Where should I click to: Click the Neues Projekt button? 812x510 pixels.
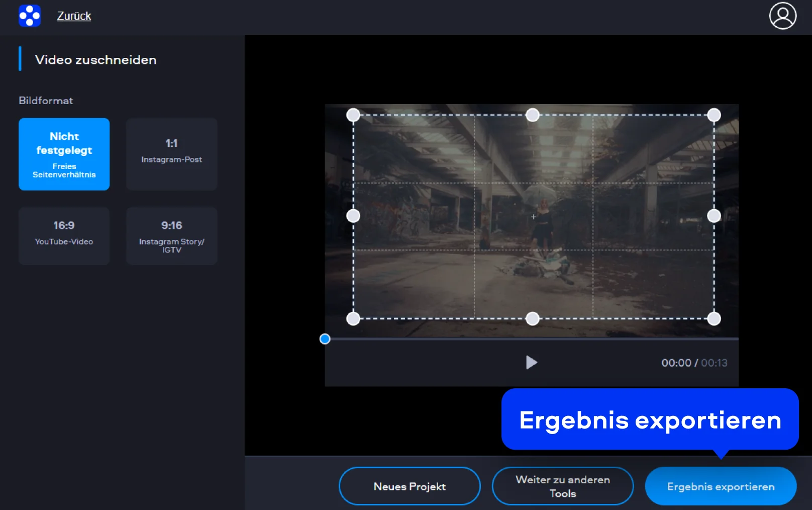point(410,486)
